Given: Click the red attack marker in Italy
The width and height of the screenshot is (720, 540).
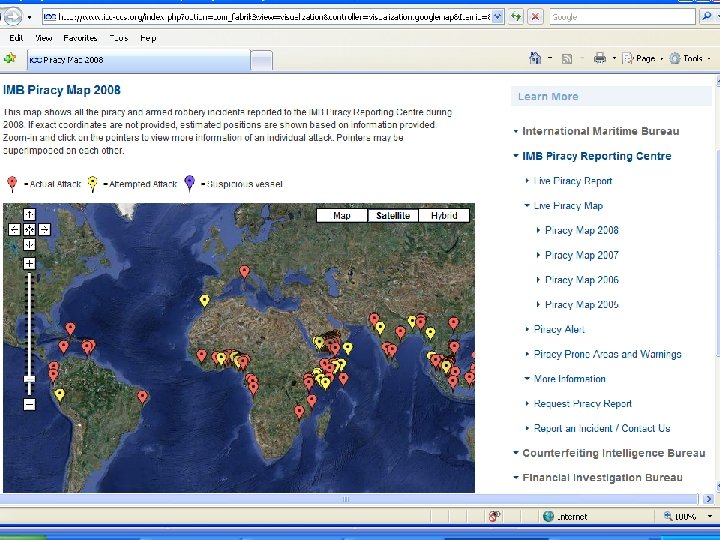Looking at the screenshot, I should (x=245, y=272).
